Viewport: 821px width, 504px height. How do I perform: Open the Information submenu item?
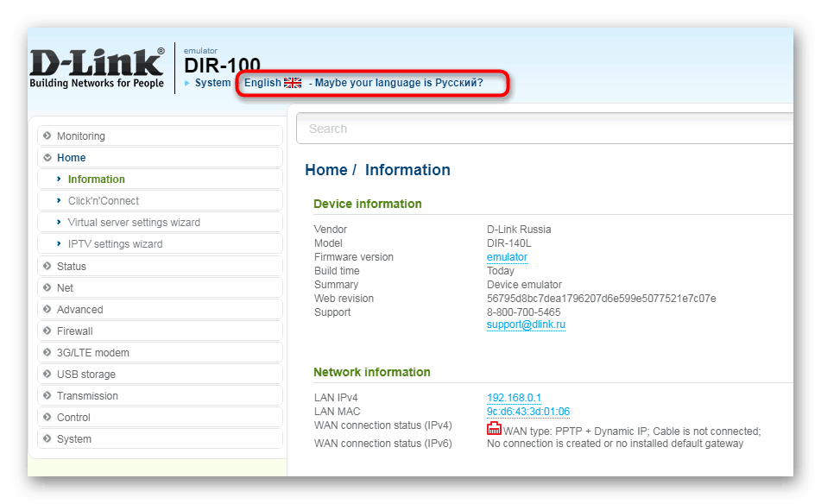tap(161, 179)
